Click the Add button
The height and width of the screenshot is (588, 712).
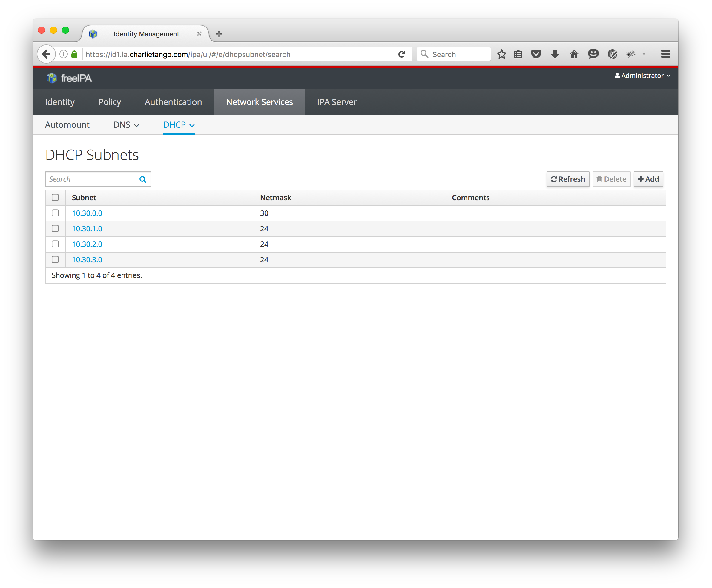click(648, 179)
